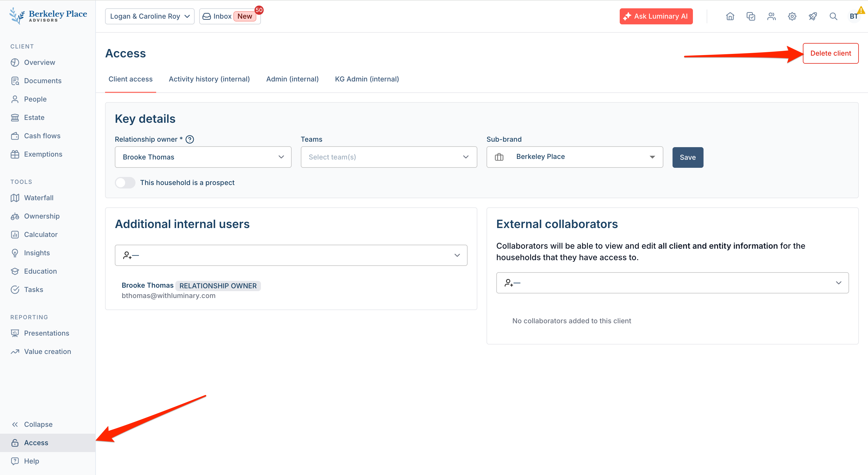Viewport: 868px width, 475px height.
Task: Click the Berkeley Place Advisors logo
Action: click(x=48, y=15)
